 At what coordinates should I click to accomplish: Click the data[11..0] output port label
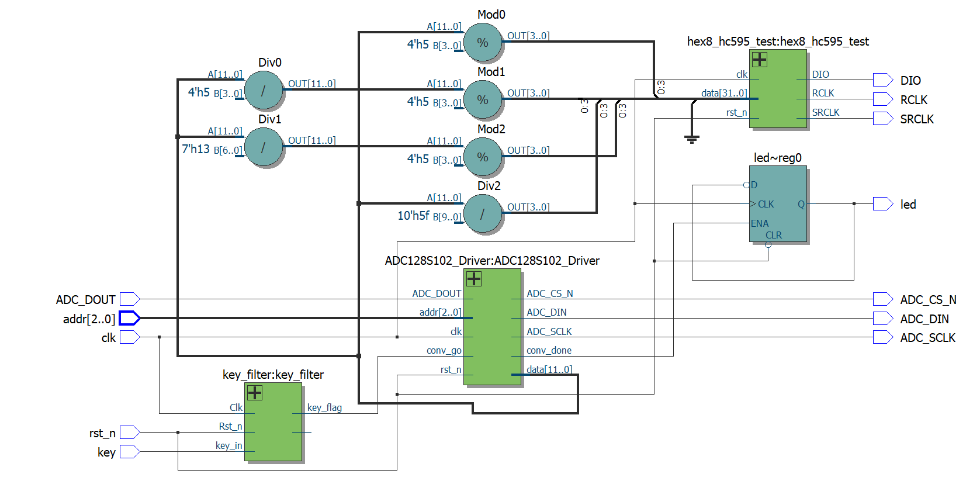tap(549, 369)
